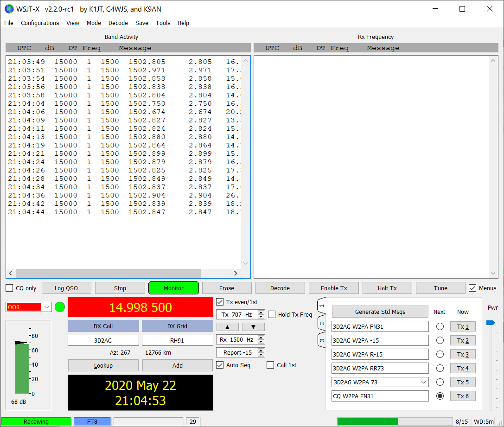Click Enable Tx button
The width and height of the screenshot is (504, 427).
[334, 288]
